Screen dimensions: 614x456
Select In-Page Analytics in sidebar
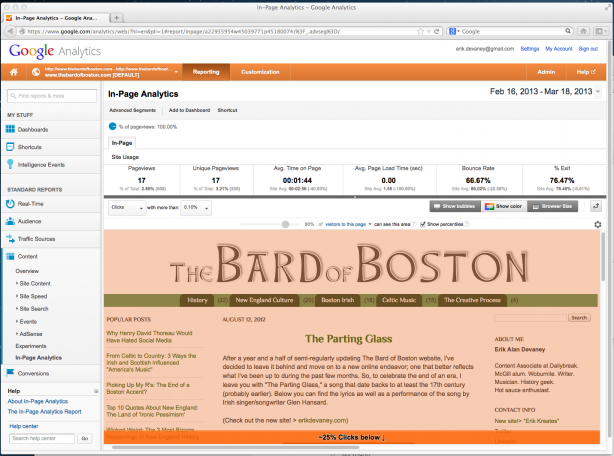coord(38,358)
